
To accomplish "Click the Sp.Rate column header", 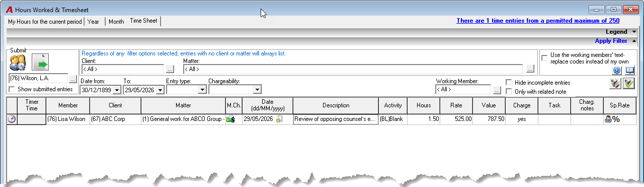I will (x=620, y=105).
